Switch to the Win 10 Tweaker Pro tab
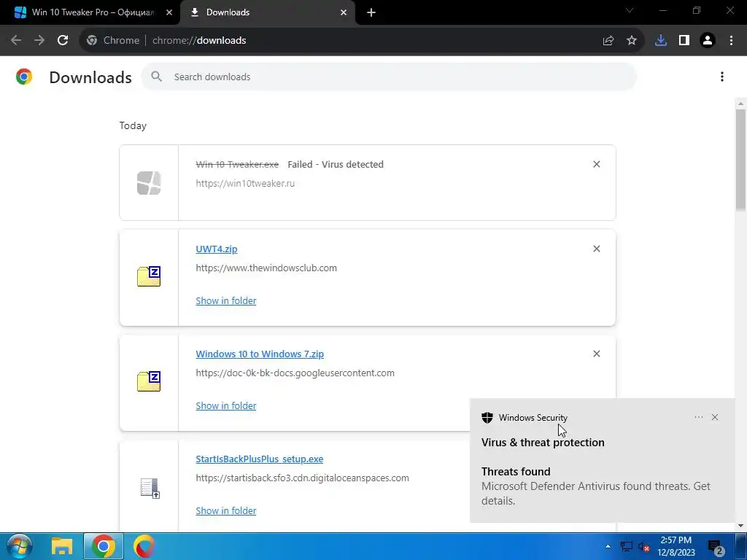 [90, 12]
